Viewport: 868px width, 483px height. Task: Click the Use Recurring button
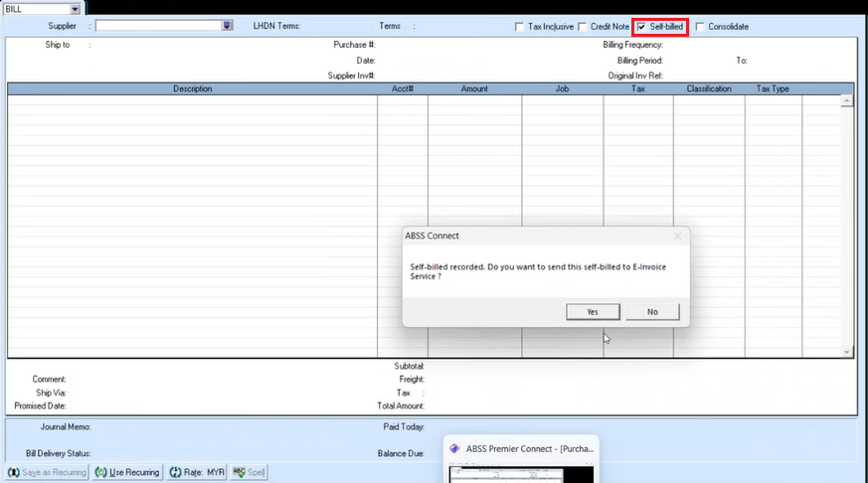128,472
